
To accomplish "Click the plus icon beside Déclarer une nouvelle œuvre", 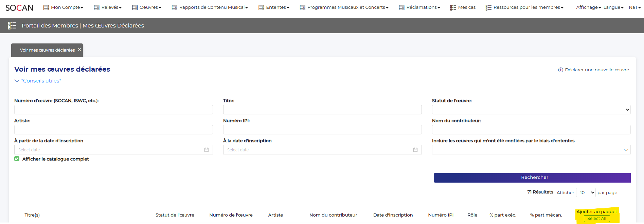I will click(x=560, y=70).
